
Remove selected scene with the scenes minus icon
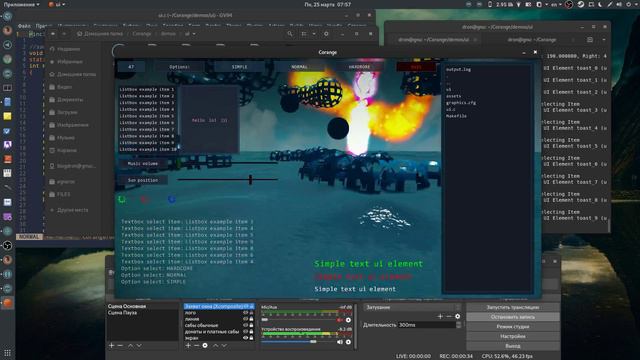tap(120, 345)
